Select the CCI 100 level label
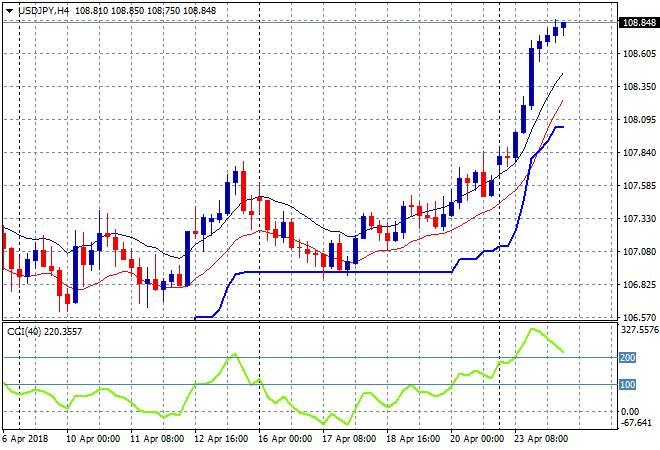The height and width of the screenshot is (450, 660). 627,384
